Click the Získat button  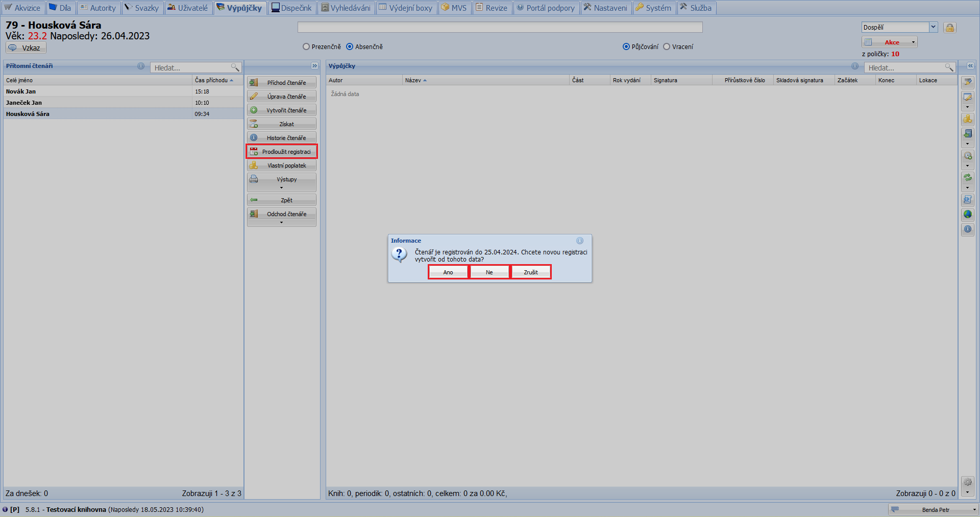tap(282, 124)
